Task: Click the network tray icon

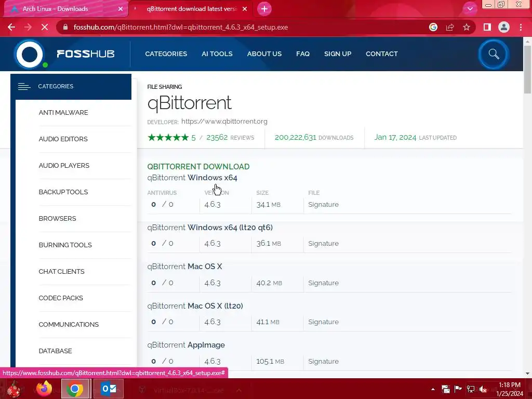Action: coord(471,389)
